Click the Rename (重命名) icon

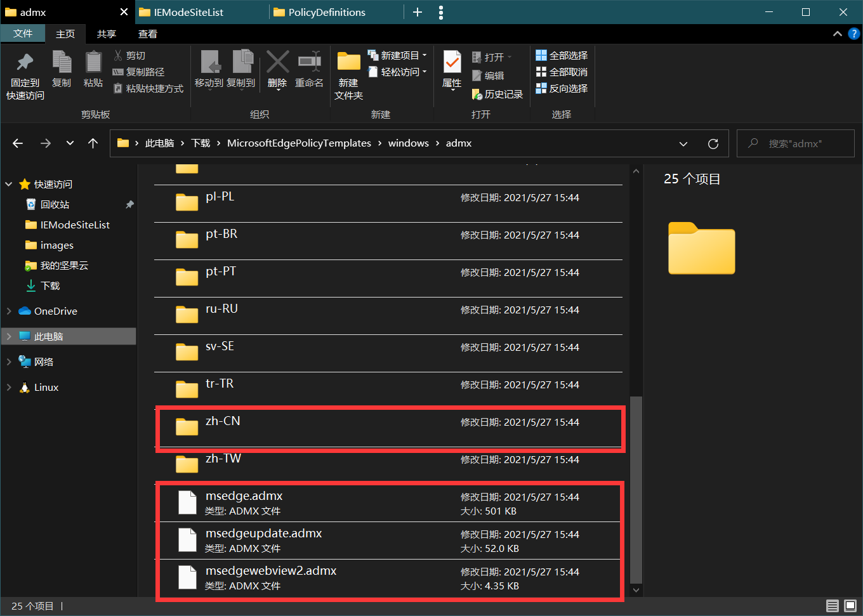[x=310, y=70]
